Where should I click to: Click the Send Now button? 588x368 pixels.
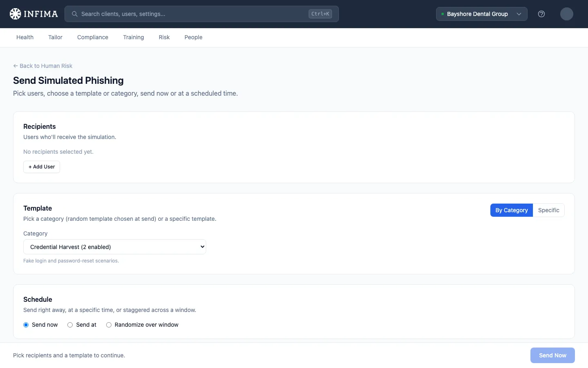coord(552,355)
